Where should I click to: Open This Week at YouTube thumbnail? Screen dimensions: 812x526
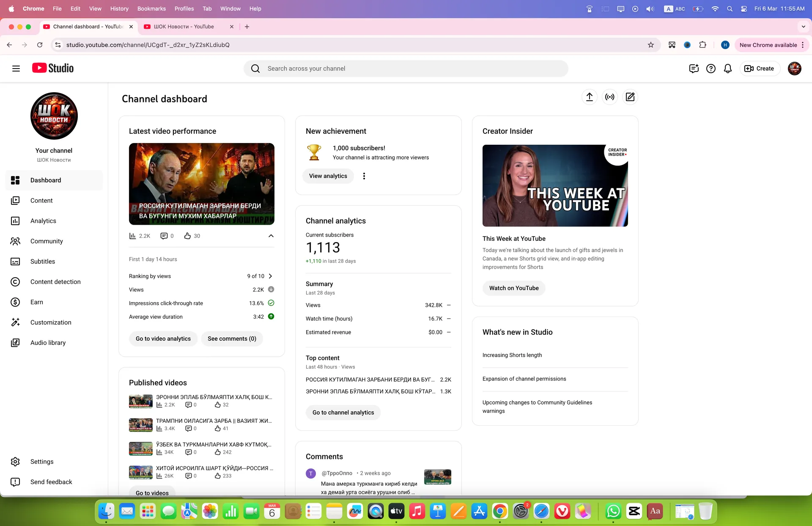(555, 186)
